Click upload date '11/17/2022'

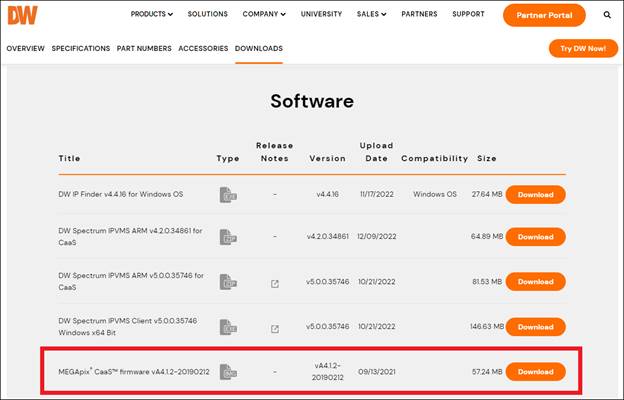(376, 194)
